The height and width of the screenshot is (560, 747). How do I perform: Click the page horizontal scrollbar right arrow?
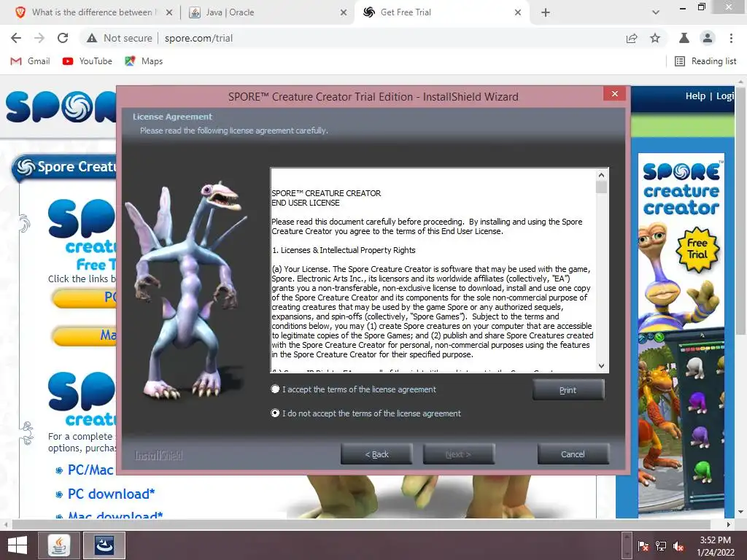[x=729, y=524]
